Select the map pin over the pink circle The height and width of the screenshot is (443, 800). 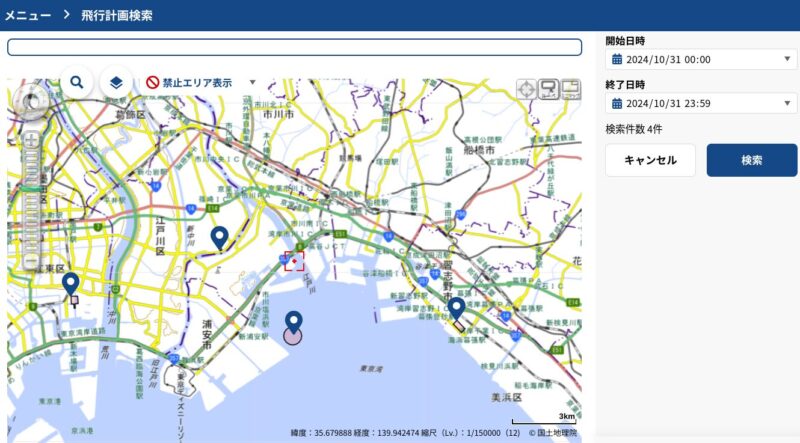tap(293, 321)
